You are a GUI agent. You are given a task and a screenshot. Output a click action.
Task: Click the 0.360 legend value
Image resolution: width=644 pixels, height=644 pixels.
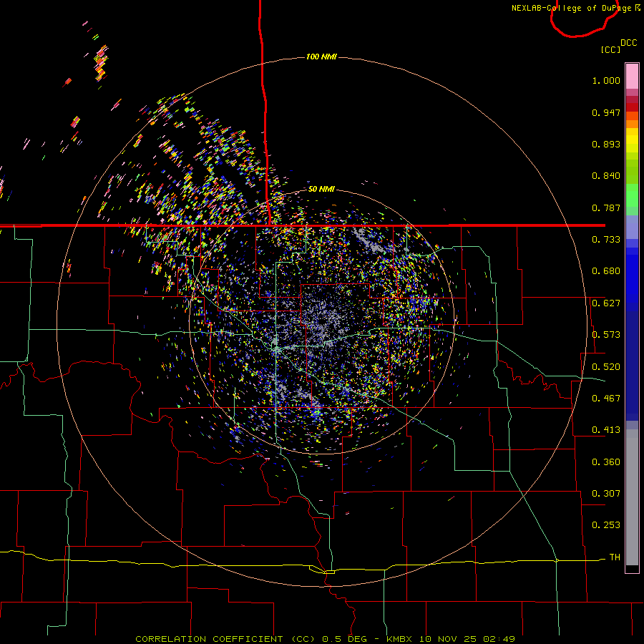click(x=606, y=462)
